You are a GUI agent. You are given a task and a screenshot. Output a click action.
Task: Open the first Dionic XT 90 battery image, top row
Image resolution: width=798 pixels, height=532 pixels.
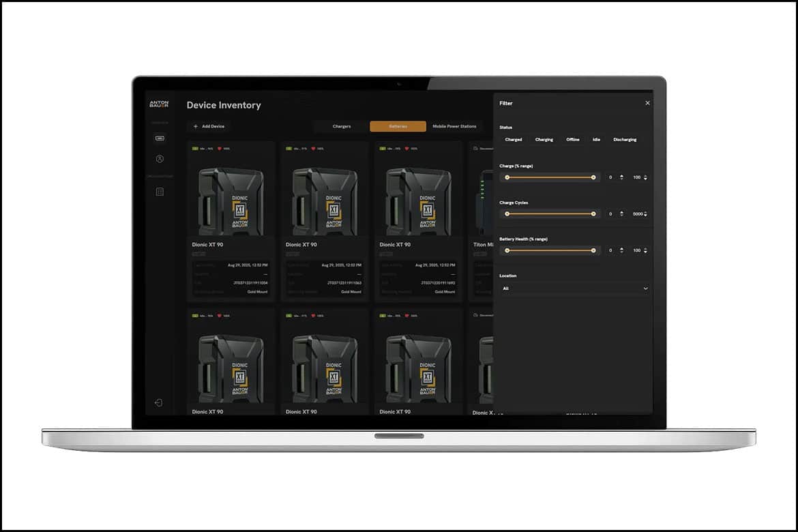[232, 201]
